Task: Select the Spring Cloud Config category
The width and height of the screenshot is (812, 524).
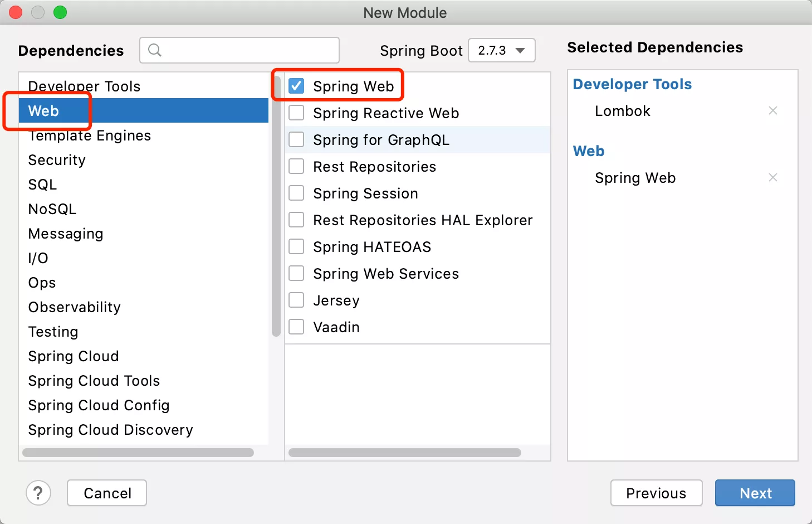Action: click(144, 405)
